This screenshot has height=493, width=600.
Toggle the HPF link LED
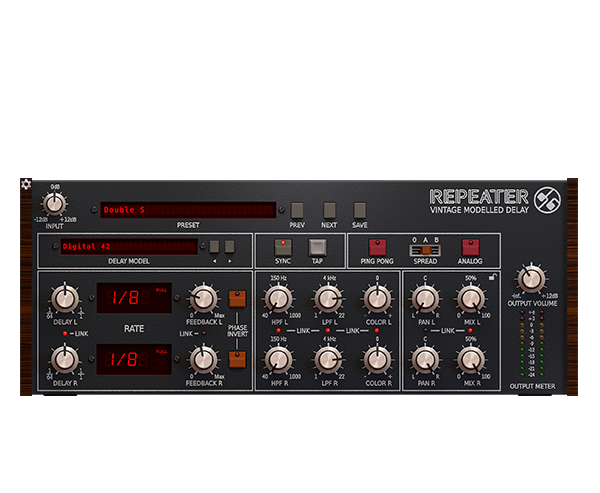278,330
